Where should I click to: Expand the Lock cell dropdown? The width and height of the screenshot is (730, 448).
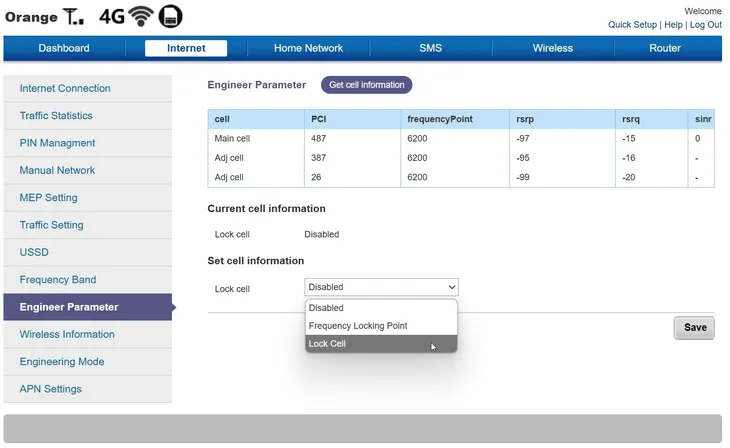click(381, 288)
